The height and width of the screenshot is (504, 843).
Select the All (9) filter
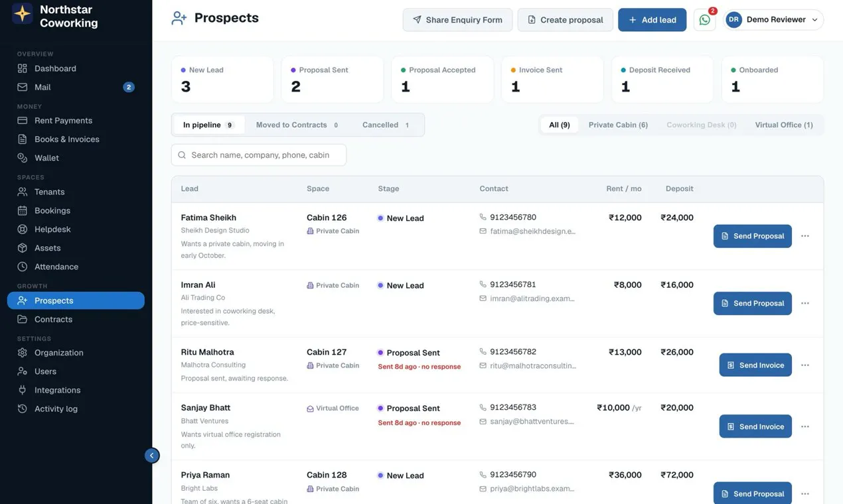pos(560,125)
